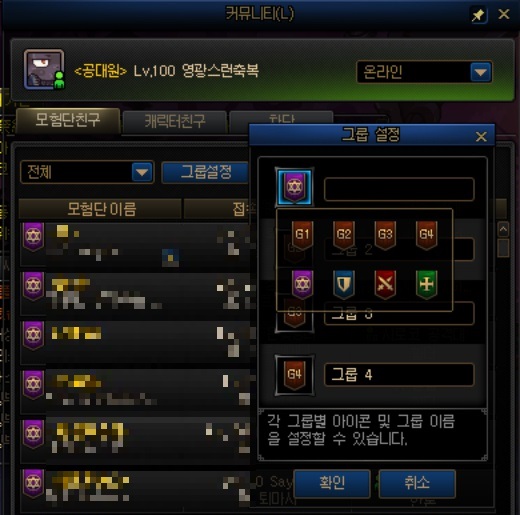Image resolution: width=520 pixels, height=515 pixels.
Task: Click the 취소 cancel button
Action: tap(417, 483)
